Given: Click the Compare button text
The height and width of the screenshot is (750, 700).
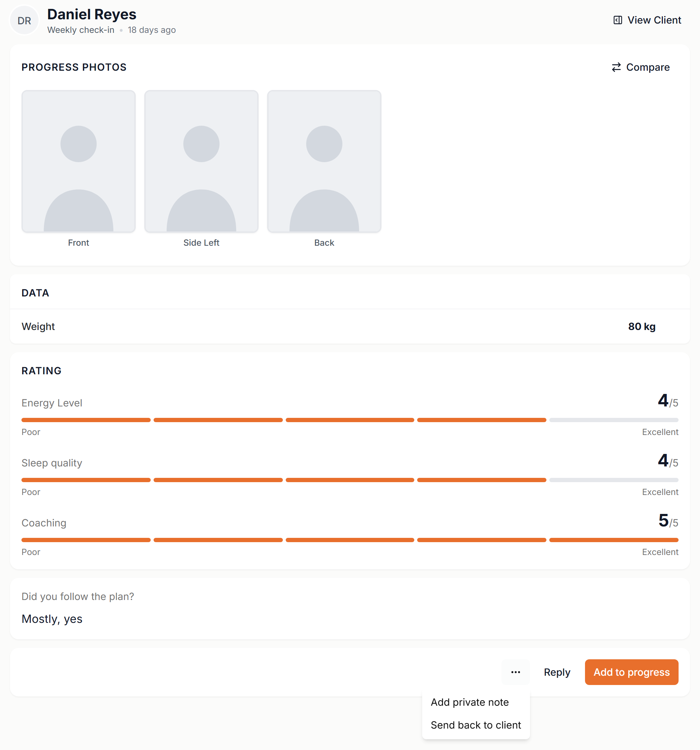Looking at the screenshot, I should coord(648,67).
